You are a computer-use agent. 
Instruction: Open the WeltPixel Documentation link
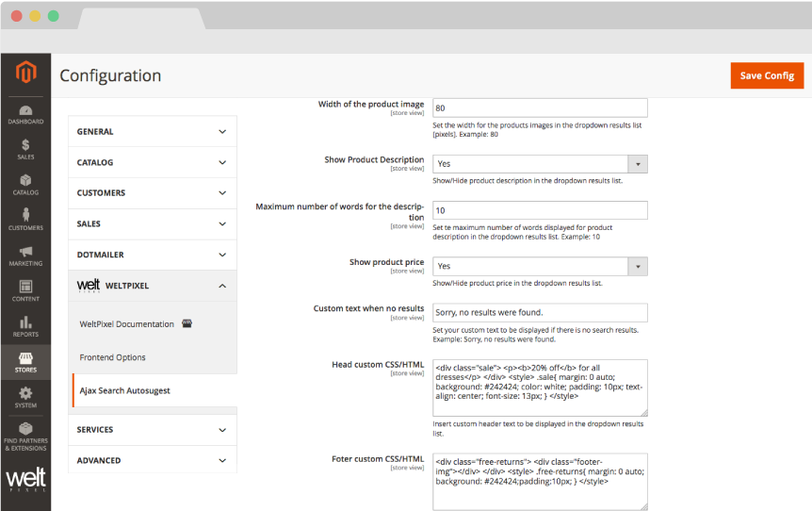tap(127, 324)
